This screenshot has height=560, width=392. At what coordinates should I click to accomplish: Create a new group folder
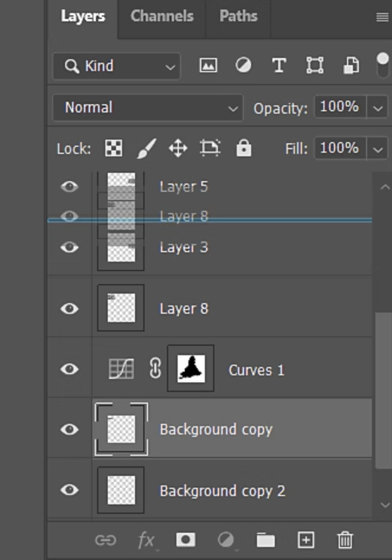click(x=265, y=539)
